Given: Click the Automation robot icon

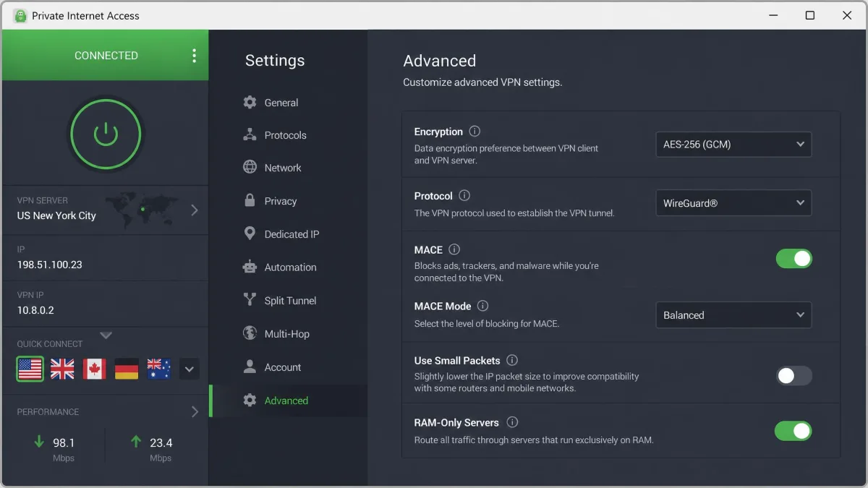Looking at the screenshot, I should (250, 267).
